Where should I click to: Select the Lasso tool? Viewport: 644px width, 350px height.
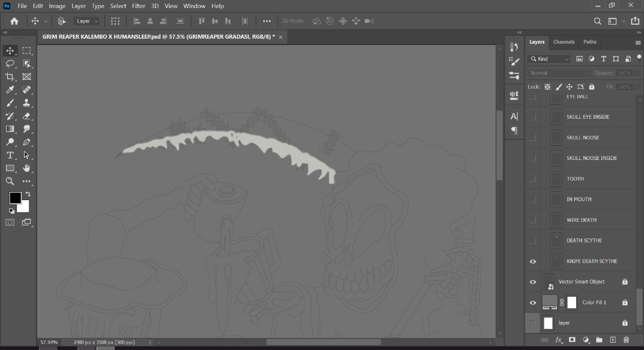[10, 64]
